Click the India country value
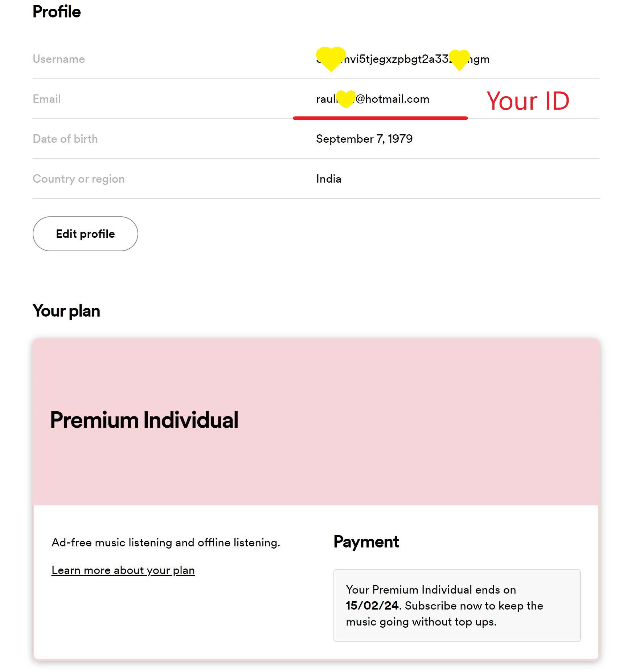Viewport: 627px width, 672px height. click(x=329, y=179)
